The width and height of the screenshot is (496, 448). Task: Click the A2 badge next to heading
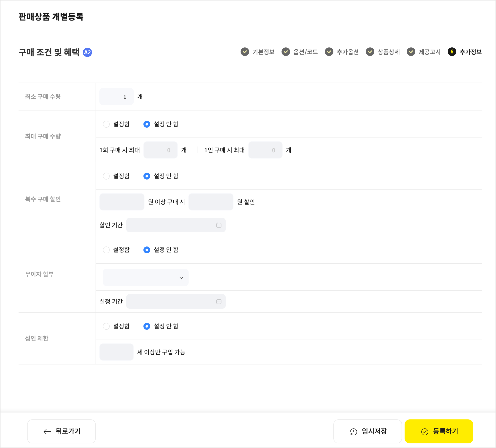click(x=87, y=52)
